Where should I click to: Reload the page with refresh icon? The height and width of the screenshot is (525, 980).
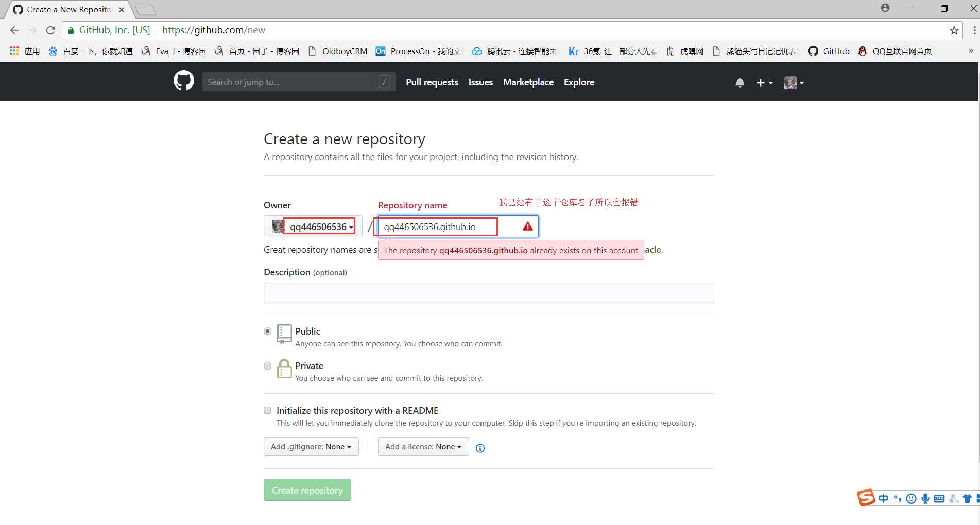pyautogui.click(x=50, y=30)
